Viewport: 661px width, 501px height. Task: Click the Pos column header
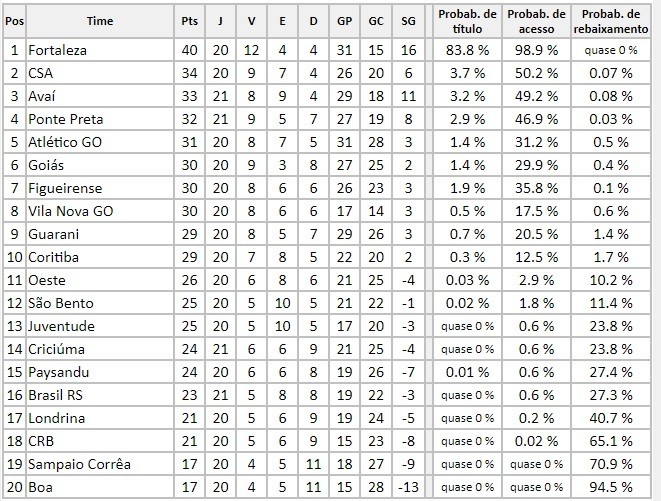coord(14,21)
